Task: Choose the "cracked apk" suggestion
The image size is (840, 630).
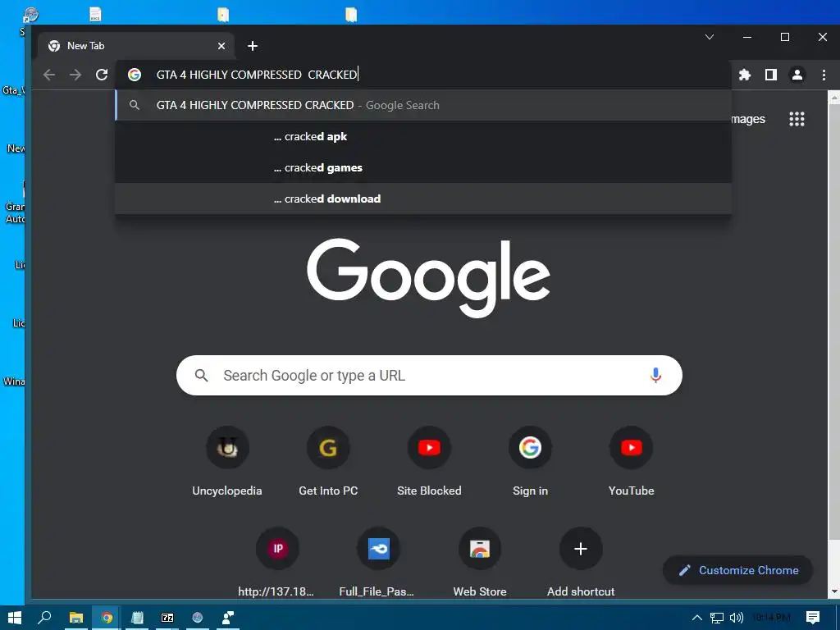Action: coord(423,137)
